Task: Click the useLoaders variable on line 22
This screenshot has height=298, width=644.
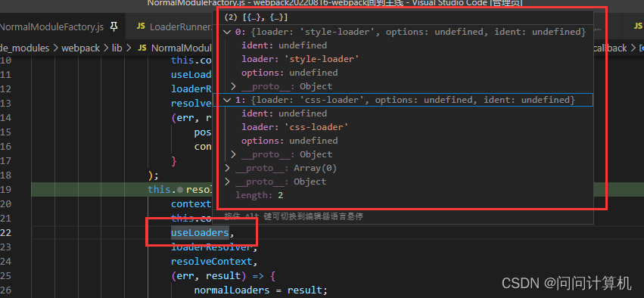Action: coord(200,233)
